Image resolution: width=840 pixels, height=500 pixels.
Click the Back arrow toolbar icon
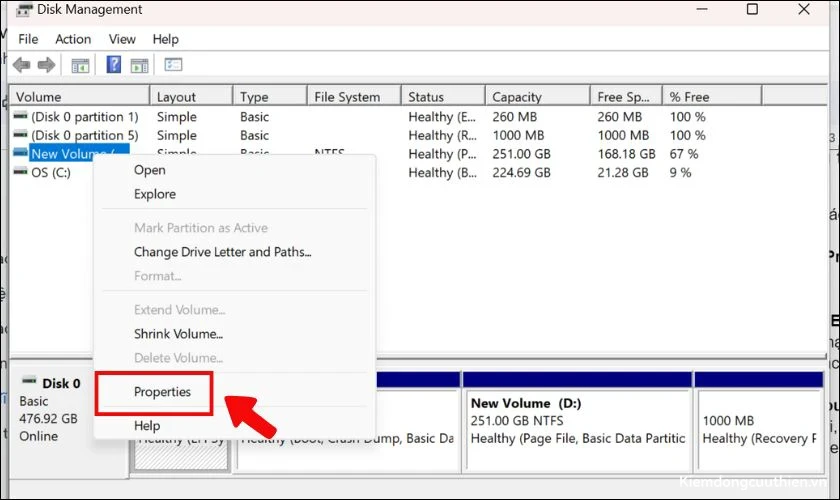coord(21,65)
